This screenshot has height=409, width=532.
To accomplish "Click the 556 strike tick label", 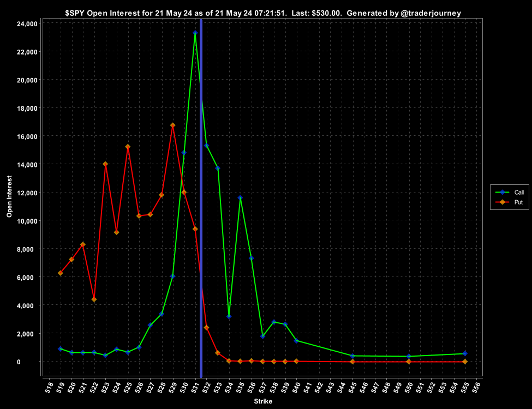I will click(476, 388).
